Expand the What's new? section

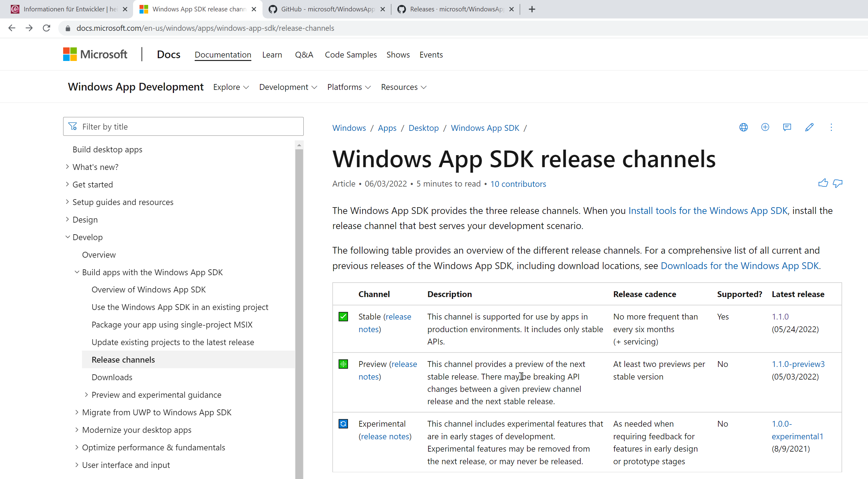(67, 167)
